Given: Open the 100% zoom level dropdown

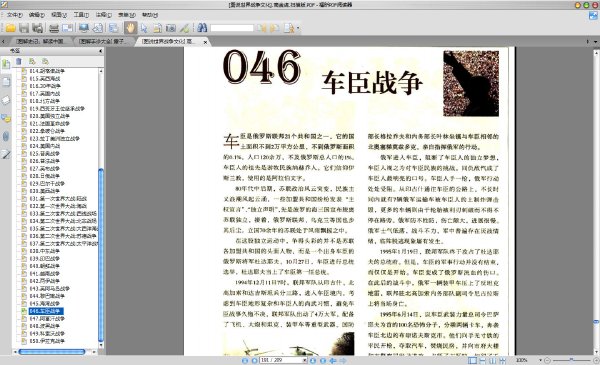Looking at the screenshot, I should coord(541,360).
